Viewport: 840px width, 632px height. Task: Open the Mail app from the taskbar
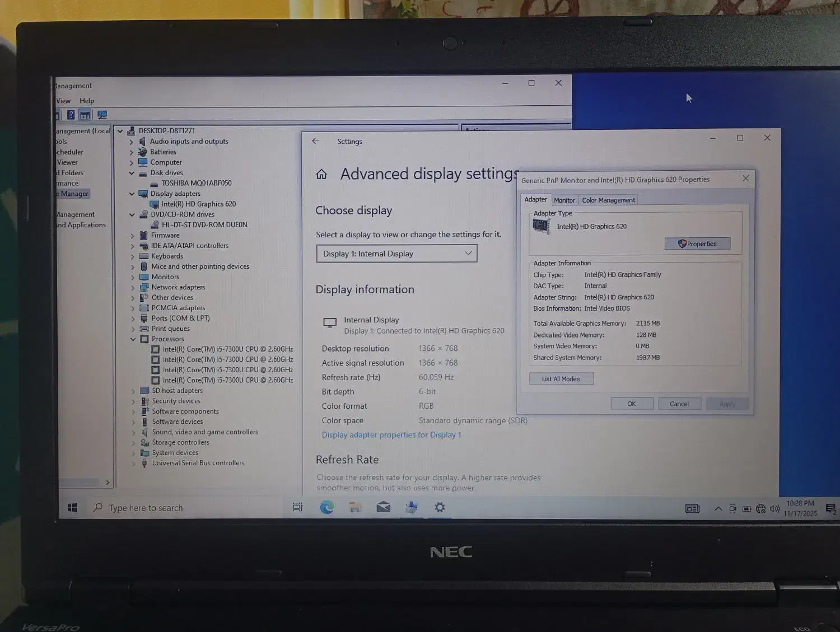click(383, 507)
